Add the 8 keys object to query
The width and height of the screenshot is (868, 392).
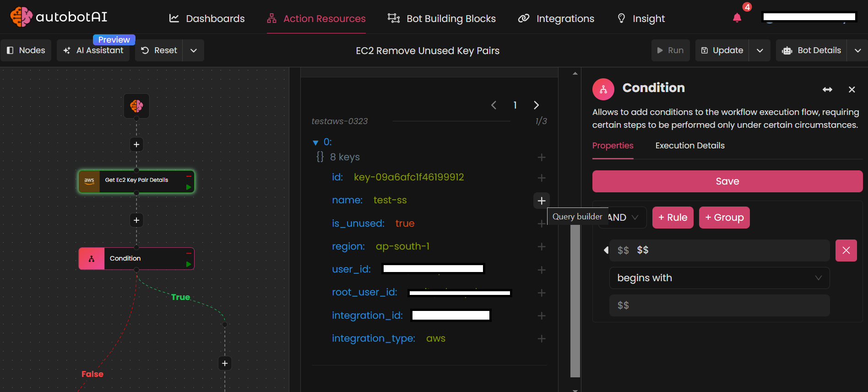click(542, 158)
